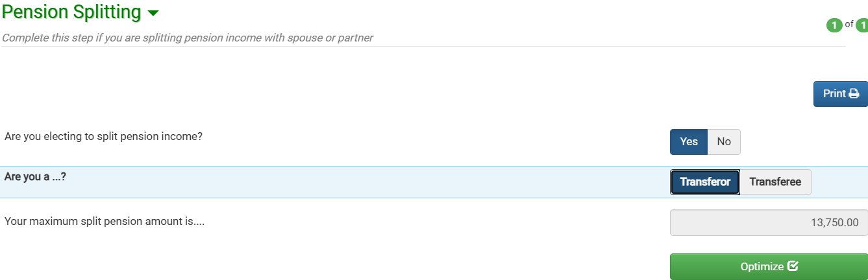Click the 'Are you electing to split' question label
868x280 pixels.
(104, 137)
